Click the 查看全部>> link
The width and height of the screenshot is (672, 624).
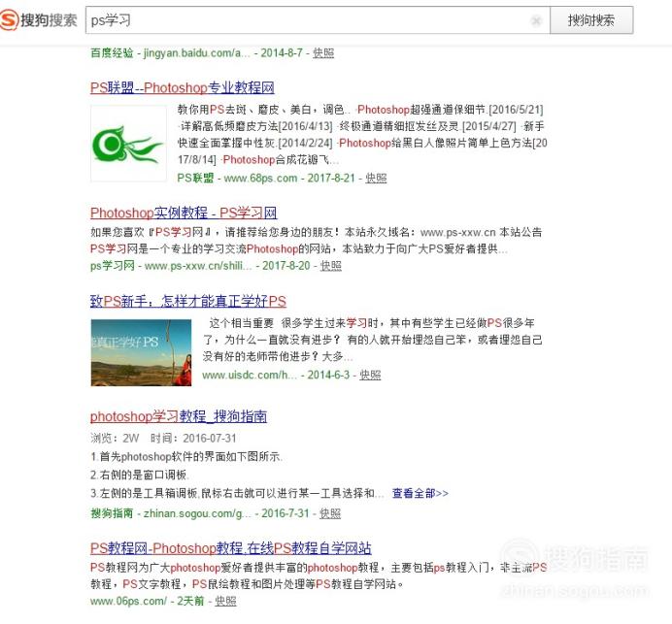420,493
